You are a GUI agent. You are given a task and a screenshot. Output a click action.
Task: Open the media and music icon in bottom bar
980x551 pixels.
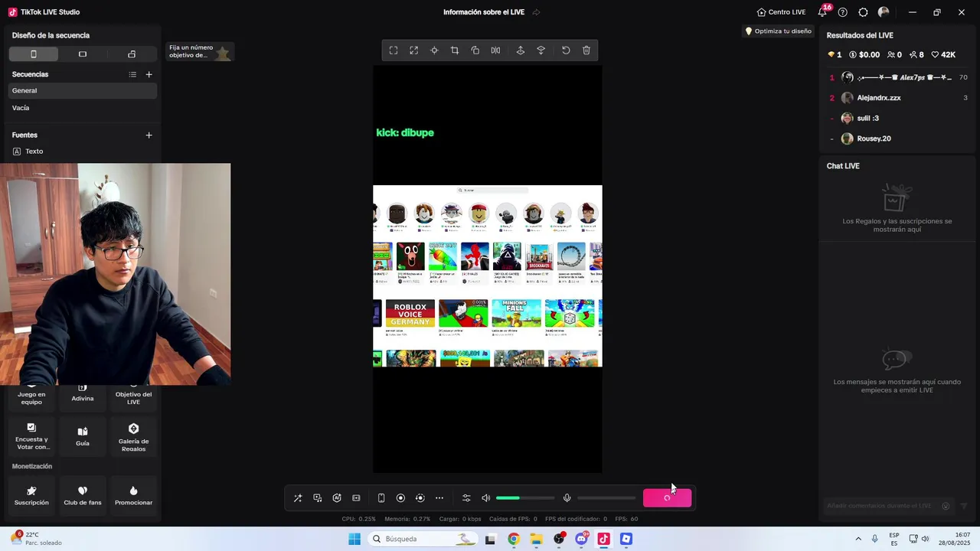318,498
